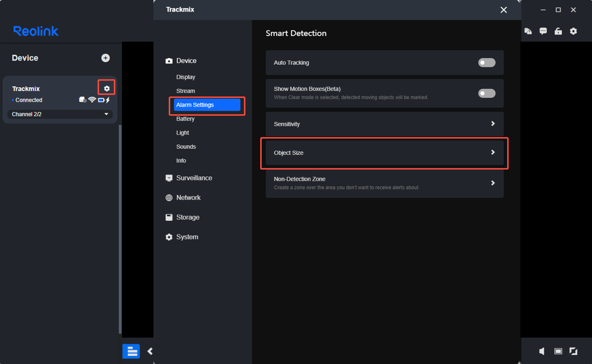
Task: Click the add device plus icon
Action: (x=106, y=58)
